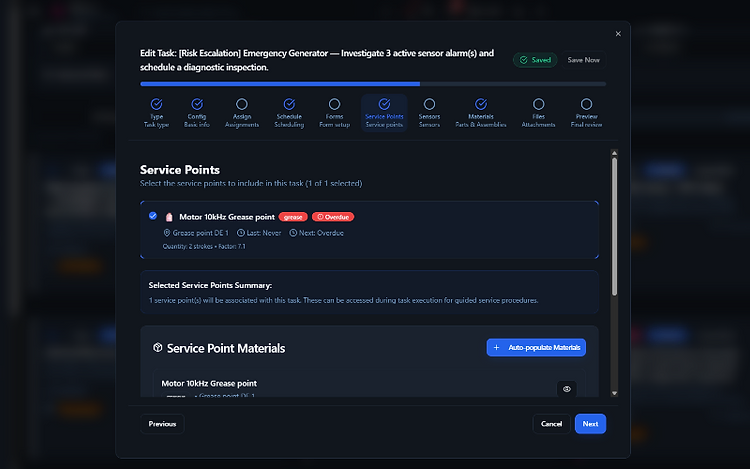Go to the Files Attachments step

pos(538,113)
